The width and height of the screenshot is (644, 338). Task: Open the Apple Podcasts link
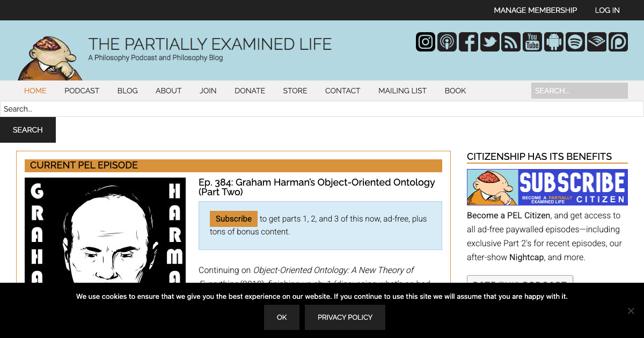pos(447,42)
